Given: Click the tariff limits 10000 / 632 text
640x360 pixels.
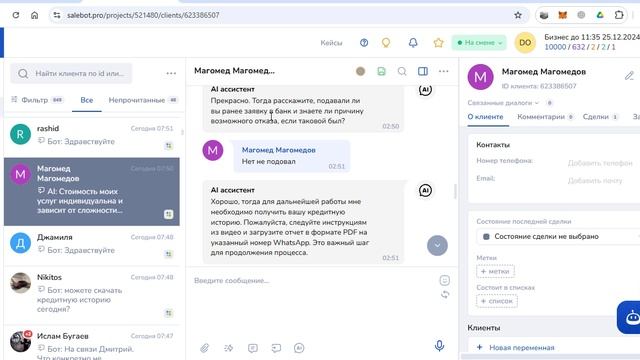Looking at the screenshot, I should [580, 47].
